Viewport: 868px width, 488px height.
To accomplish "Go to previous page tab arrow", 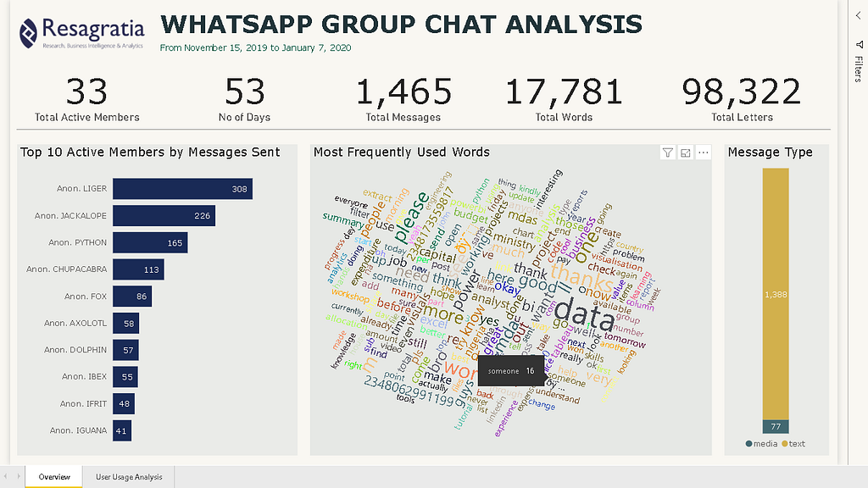I will pos(6,476).
